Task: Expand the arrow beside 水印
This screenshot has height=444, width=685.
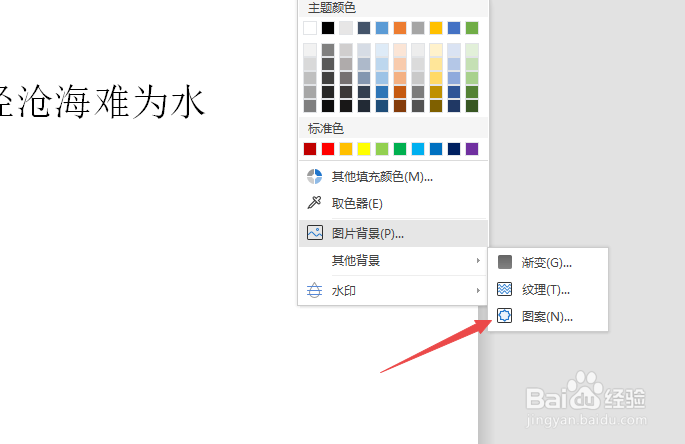Action: tap(478, 290)
